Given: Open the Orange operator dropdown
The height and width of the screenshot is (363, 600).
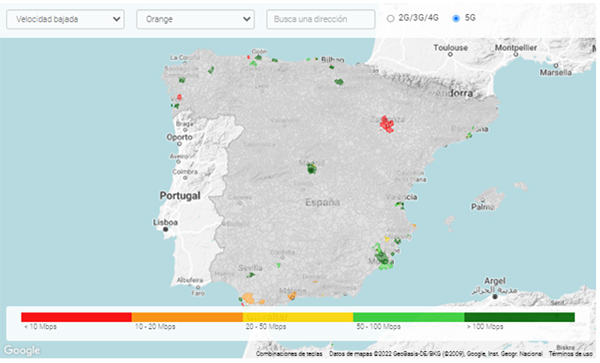Looking at the screenshot, I should pos(196,19).
